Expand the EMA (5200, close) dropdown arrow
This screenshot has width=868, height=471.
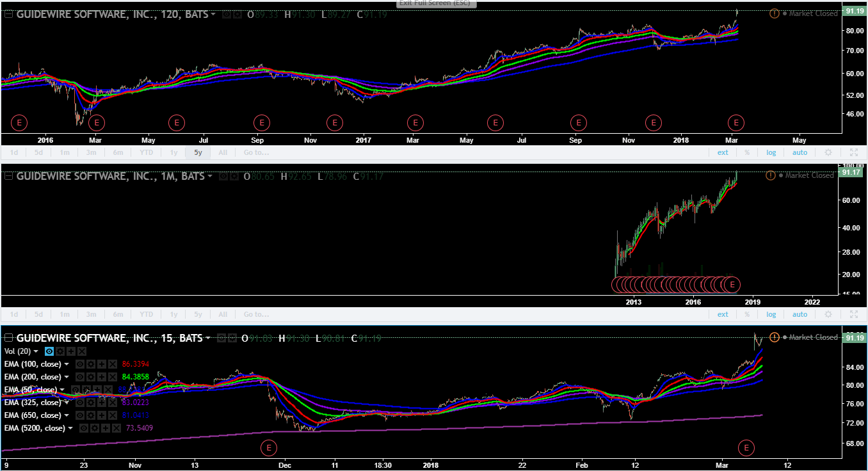[x=70, y=428]
